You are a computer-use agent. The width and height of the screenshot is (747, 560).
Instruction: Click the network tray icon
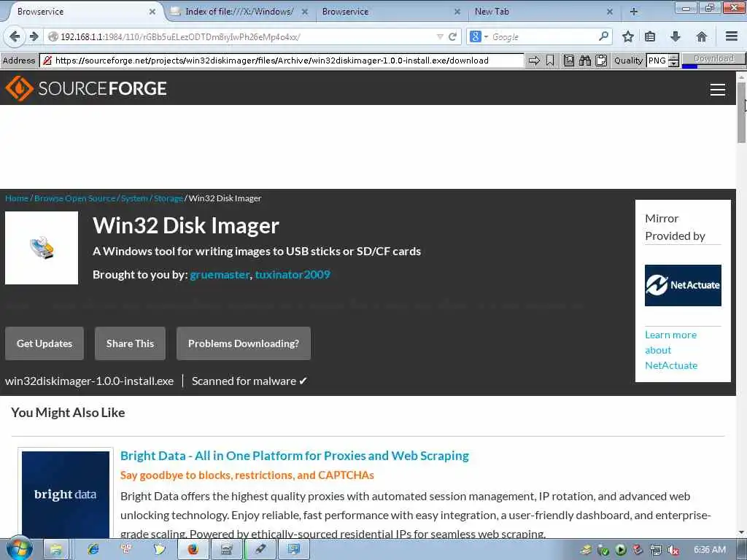coord(656,550)
